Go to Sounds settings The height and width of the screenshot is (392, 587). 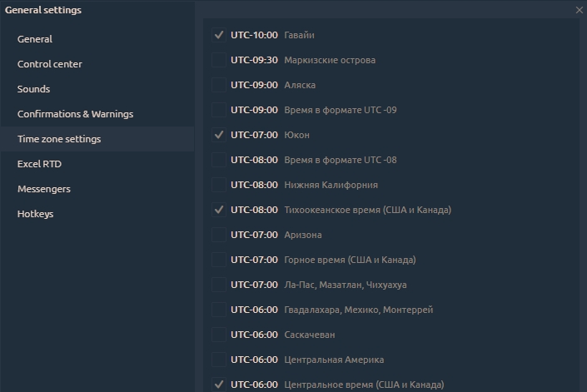(x=34, y=89)
